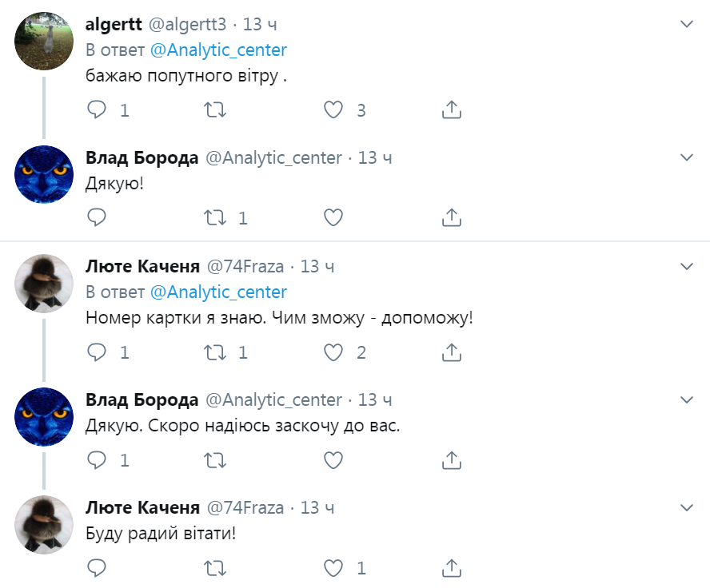Like algertt's tweet about попутного вітру
The width and height of the screenshot is (710, 588).
pyautogui.click(x=333, y=110)
